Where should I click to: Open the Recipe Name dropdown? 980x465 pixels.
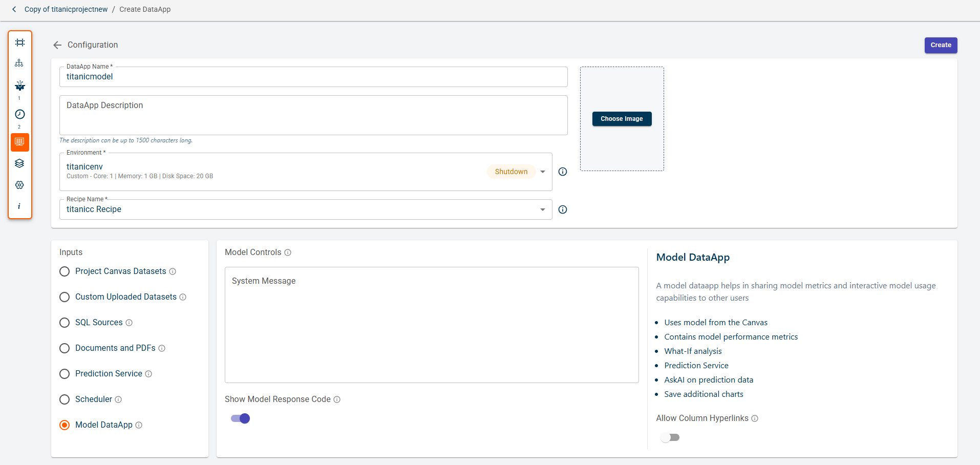(542, 209)
